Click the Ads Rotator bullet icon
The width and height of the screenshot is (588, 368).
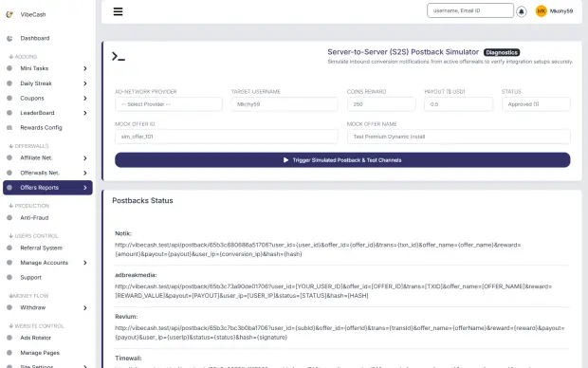click(9, 338)
